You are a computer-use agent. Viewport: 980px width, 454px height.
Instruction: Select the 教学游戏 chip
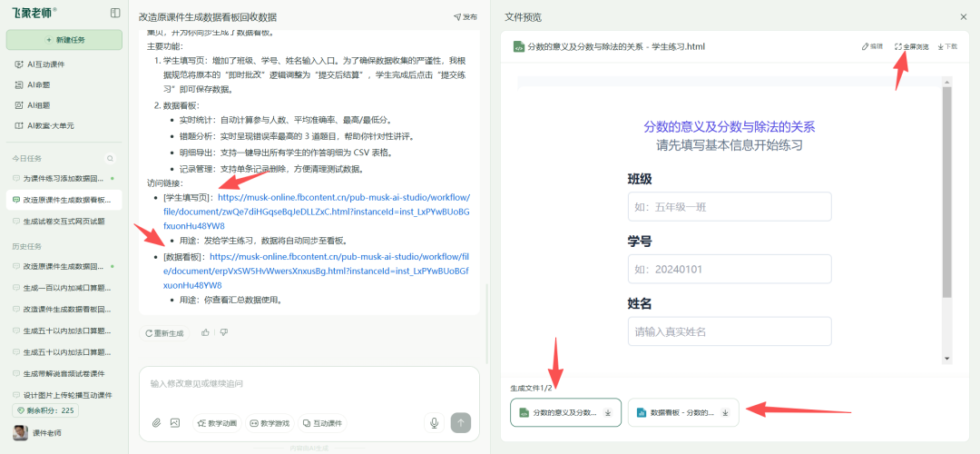(x=269, y=423)
